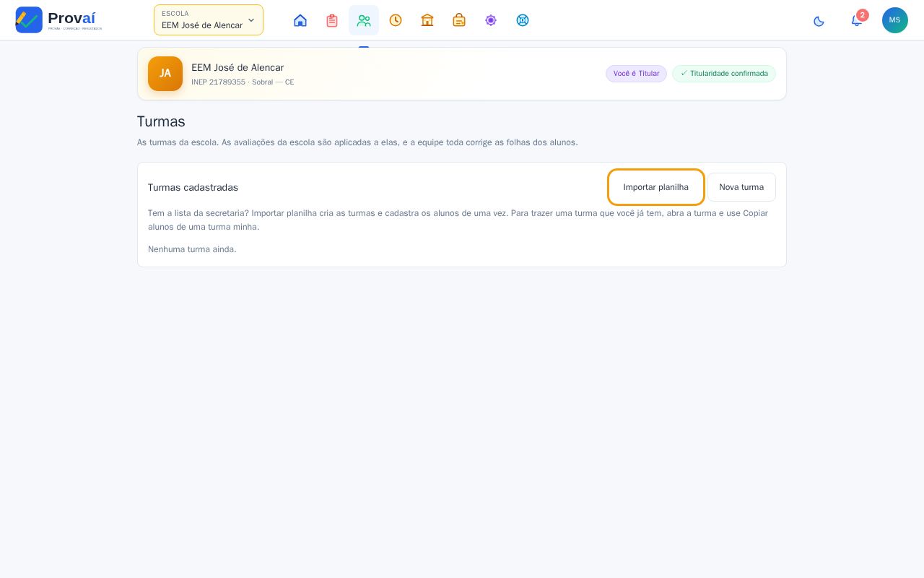Toggle dark mode with the moon icon
The width and height of the screenshot is (924, 578).
pyautogui.click(x=819, y=20)
